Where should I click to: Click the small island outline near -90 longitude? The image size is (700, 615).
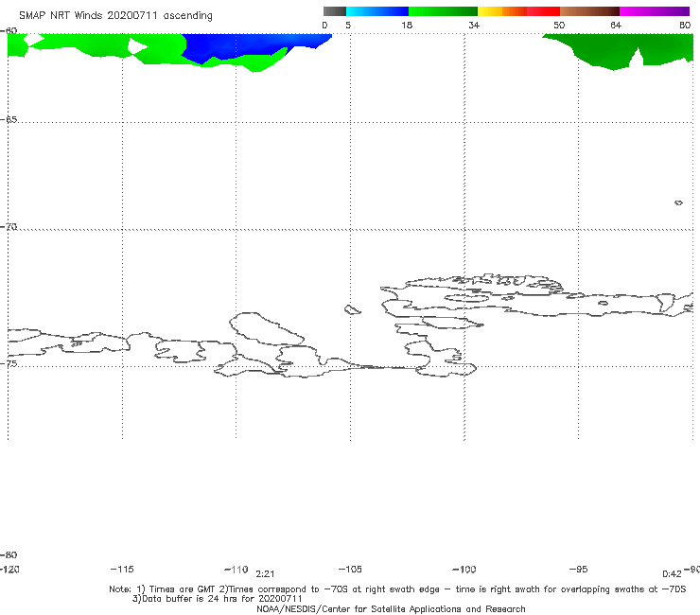[678, 202]
